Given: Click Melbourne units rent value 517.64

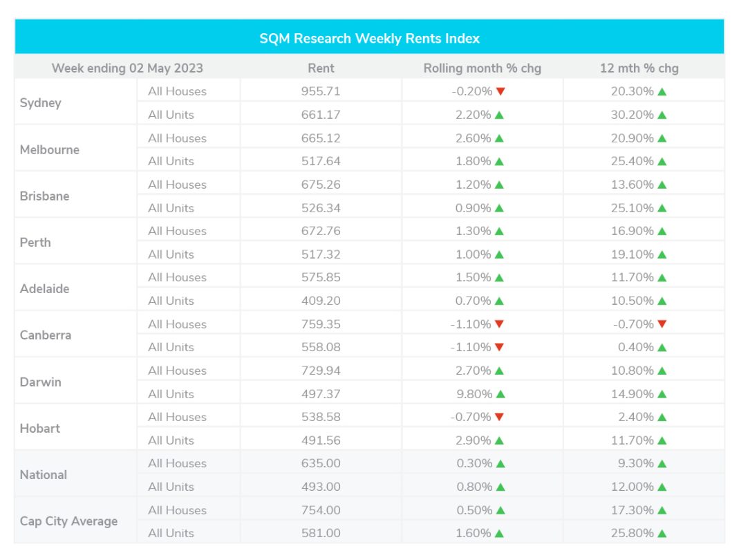Looking at the screenshot, I should 321,160.
